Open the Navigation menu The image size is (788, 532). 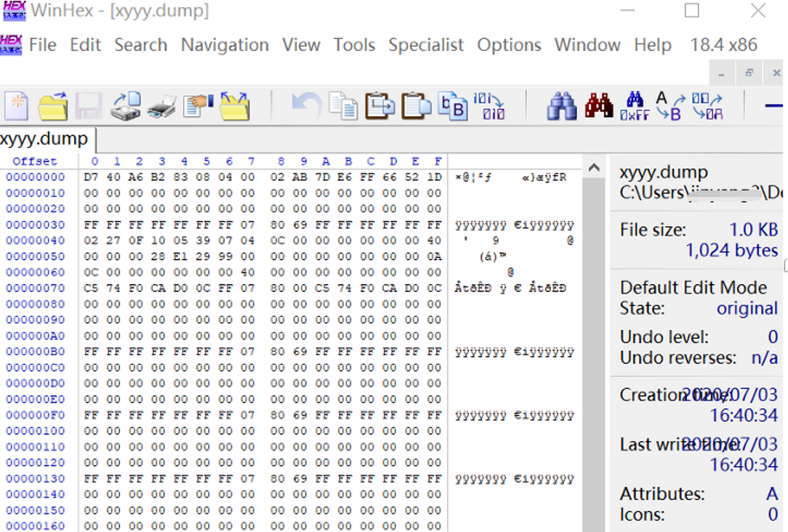[x=225, y=45]
